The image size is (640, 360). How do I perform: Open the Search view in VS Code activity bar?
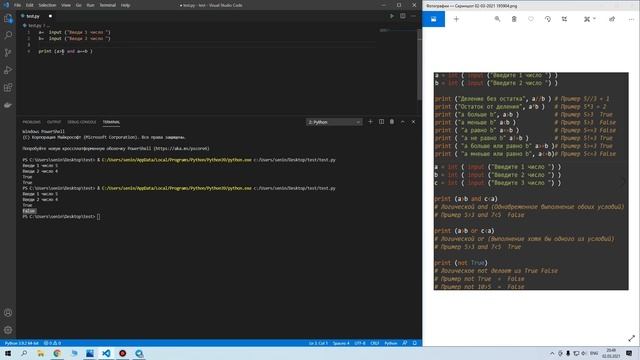click(8, 36)
